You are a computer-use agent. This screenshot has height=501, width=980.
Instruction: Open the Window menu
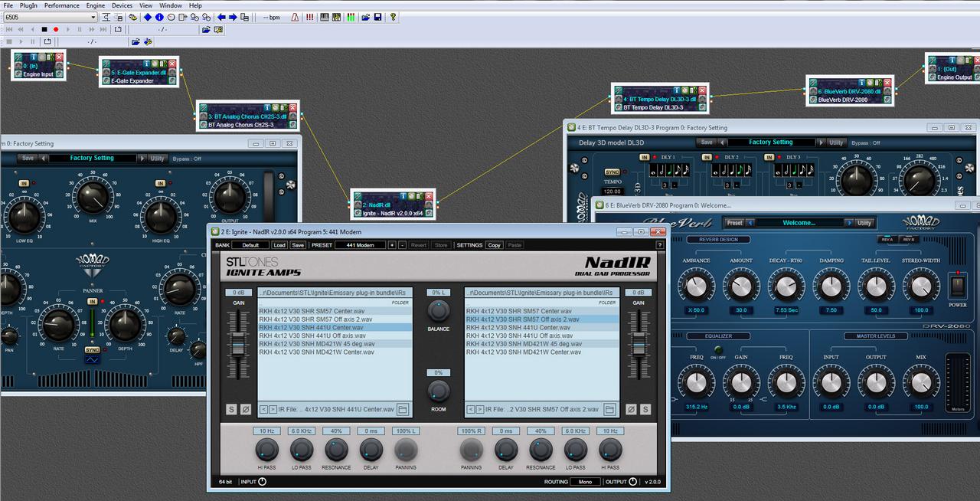tap(171, 5)
